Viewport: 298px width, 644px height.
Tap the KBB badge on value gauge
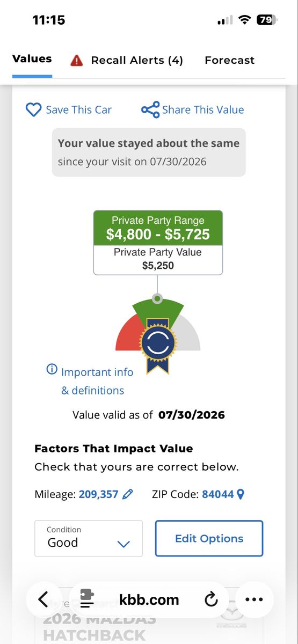[x=158, y=345]
